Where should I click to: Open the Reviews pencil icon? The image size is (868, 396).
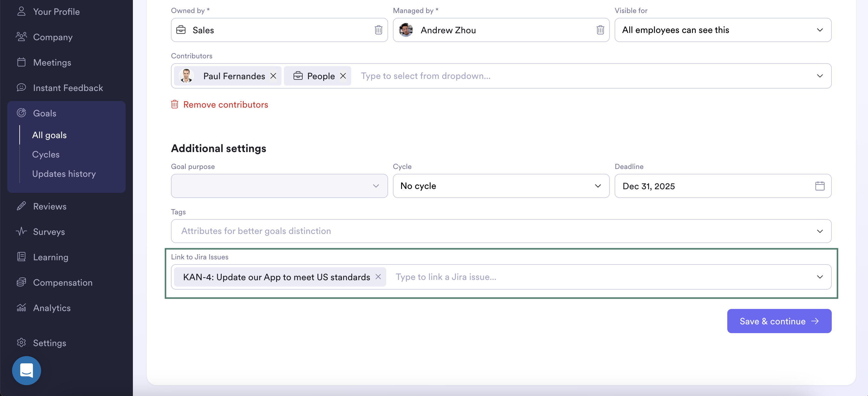click(x=21, y=206)
